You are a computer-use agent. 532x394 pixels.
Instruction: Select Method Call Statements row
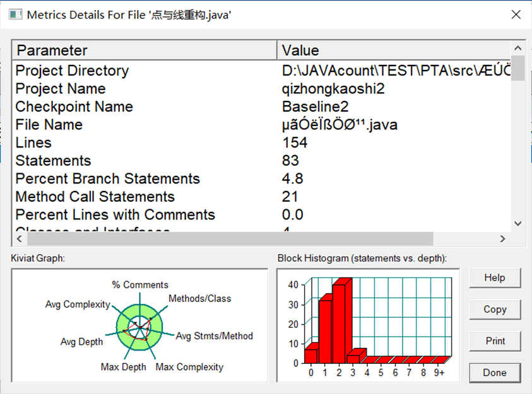pyautogui.click(x=261, y=197)
